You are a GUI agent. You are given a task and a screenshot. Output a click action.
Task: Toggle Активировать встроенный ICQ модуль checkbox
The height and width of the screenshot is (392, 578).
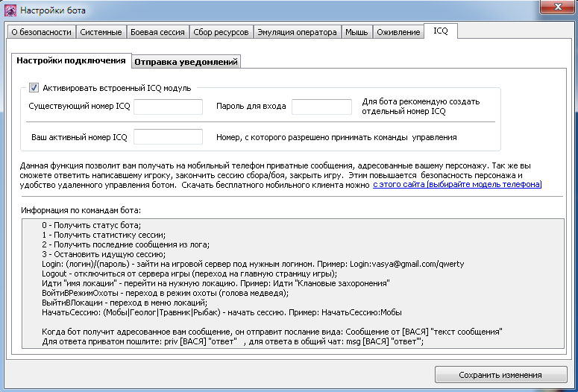[x=34, y=88]
